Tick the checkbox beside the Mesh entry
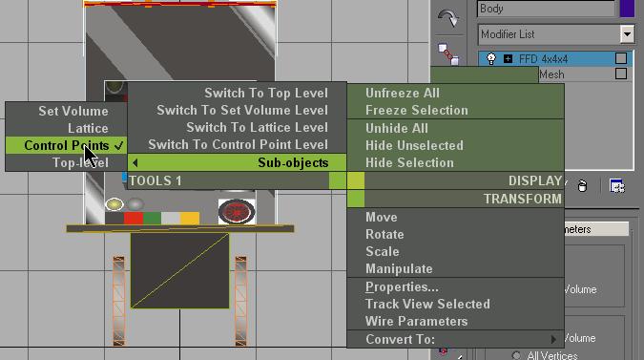The width and height of the screenshot is (644, 360). 620,74
